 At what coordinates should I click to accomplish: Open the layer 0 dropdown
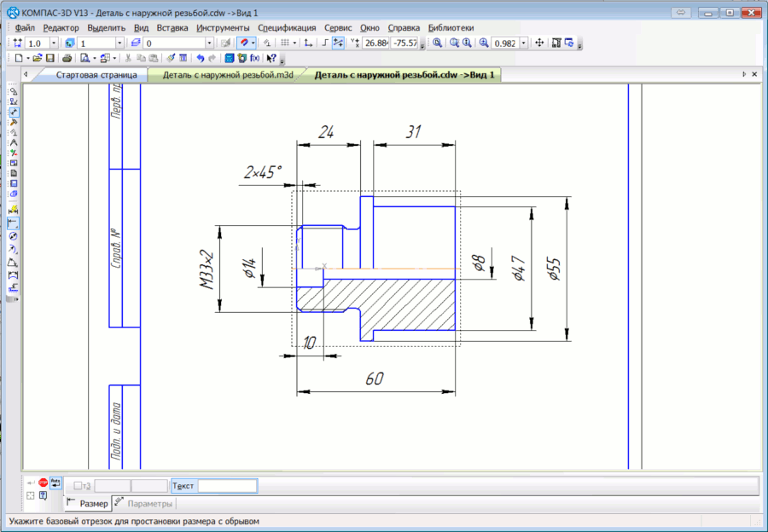tap(209, 43)
